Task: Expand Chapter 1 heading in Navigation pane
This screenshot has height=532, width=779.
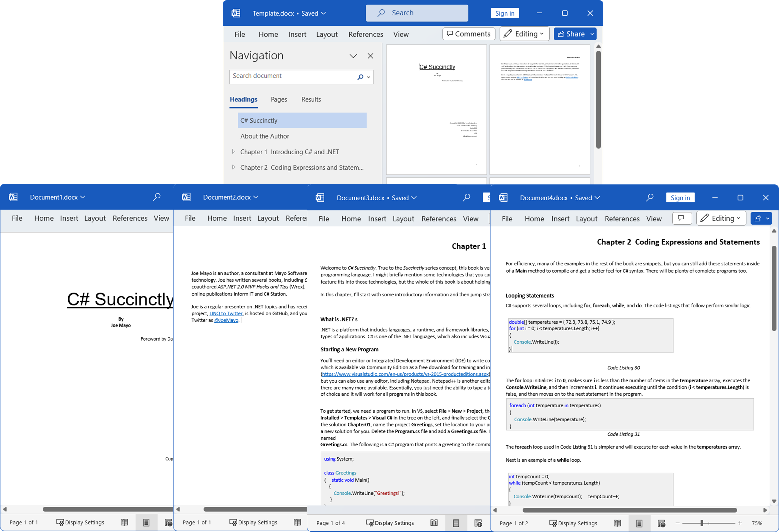Action: tap(233, 152)
